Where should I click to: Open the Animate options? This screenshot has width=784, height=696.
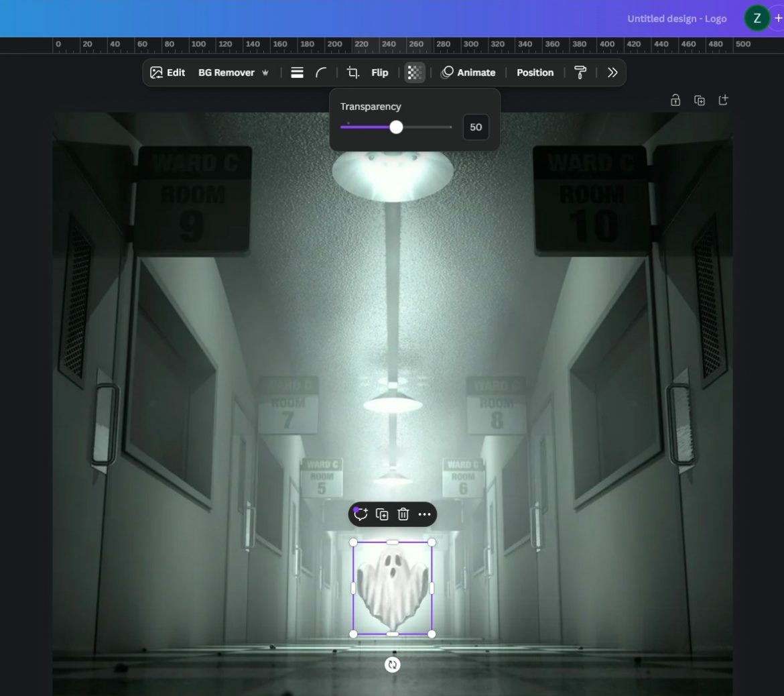pos(468,72)
